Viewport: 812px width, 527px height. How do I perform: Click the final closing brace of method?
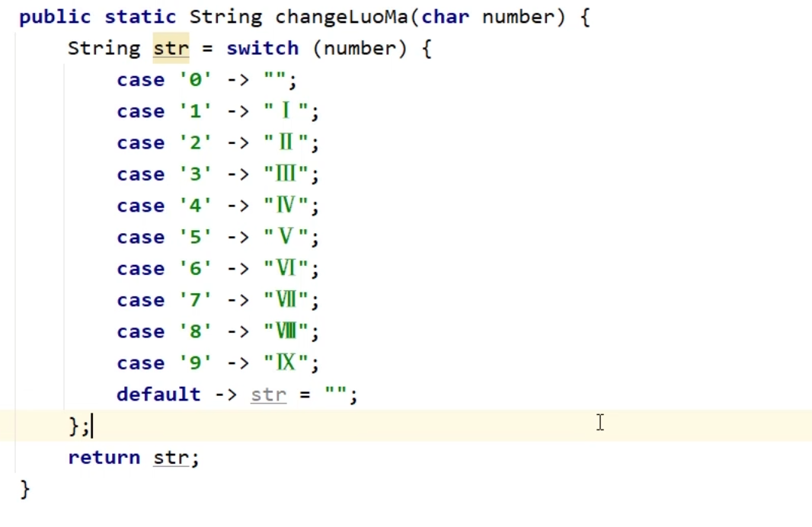click(24, 488)
